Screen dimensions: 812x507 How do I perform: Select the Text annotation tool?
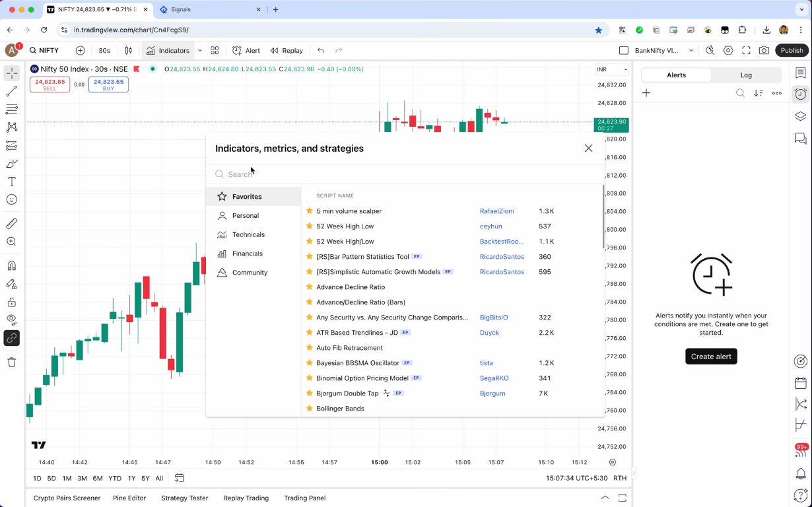pyautogui.click(x=11, y=181)
